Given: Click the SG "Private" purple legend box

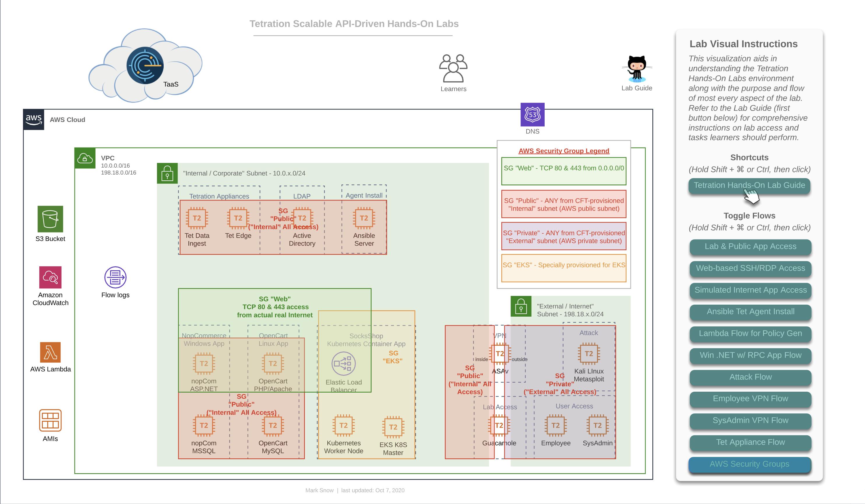Looking at the screenshot, I should tap(564, 236).
